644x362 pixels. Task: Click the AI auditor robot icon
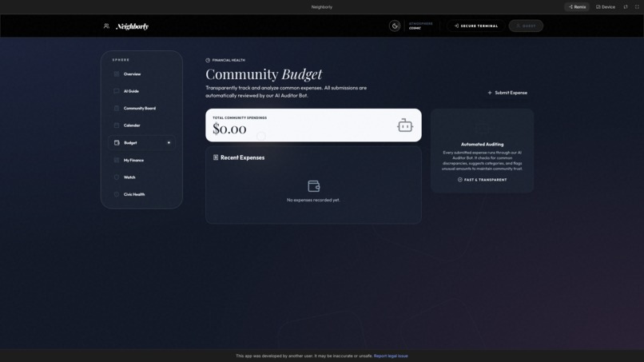pos(405,125)
